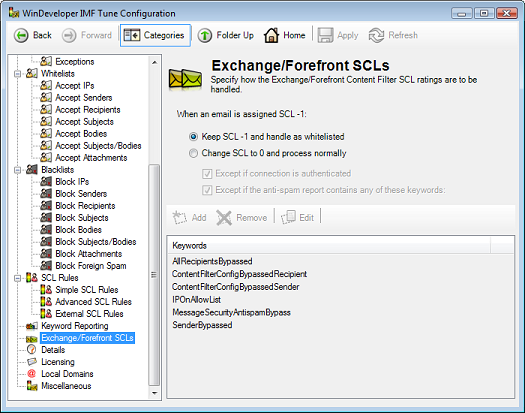
Task: Open Accept Subjects in the tree
Action: click(84, 122)
